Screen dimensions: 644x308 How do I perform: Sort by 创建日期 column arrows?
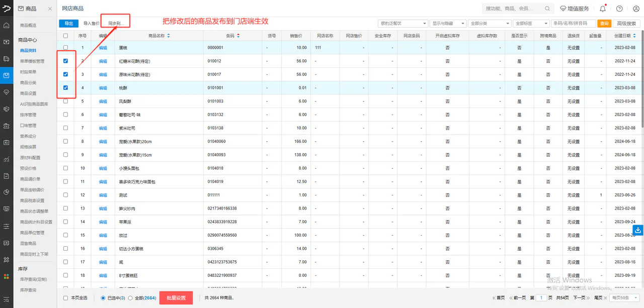click(x=634, y=36)
